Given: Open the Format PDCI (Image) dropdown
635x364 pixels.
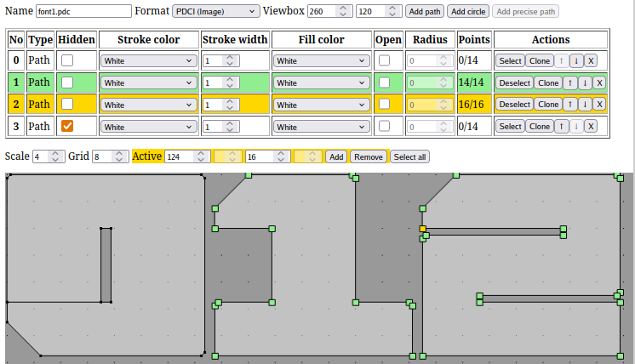Looking at the screenshot, I should tap(215, 11).
